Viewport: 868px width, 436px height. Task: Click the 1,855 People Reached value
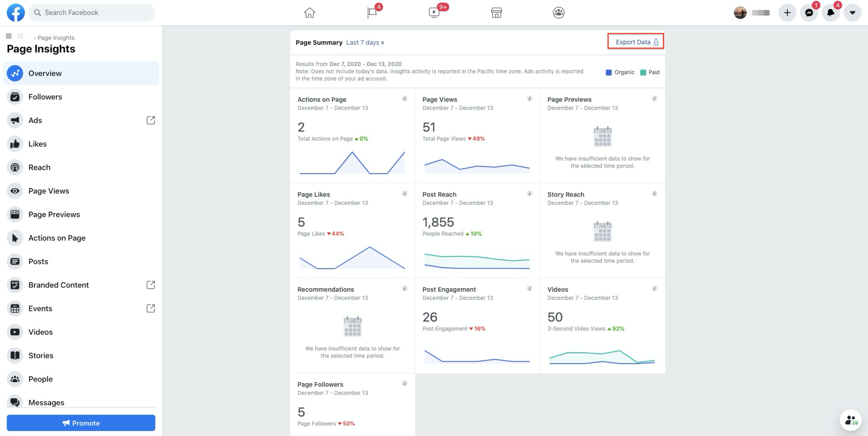click(x=438, y=222)
